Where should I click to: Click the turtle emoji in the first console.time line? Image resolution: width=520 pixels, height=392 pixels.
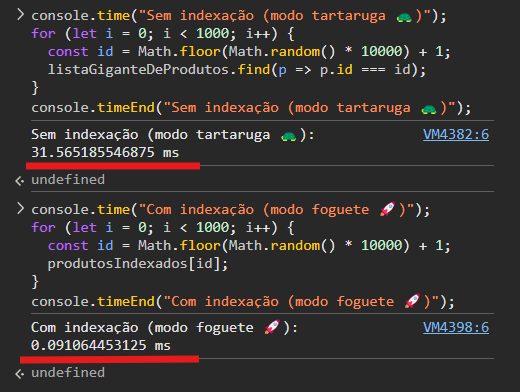404,17
